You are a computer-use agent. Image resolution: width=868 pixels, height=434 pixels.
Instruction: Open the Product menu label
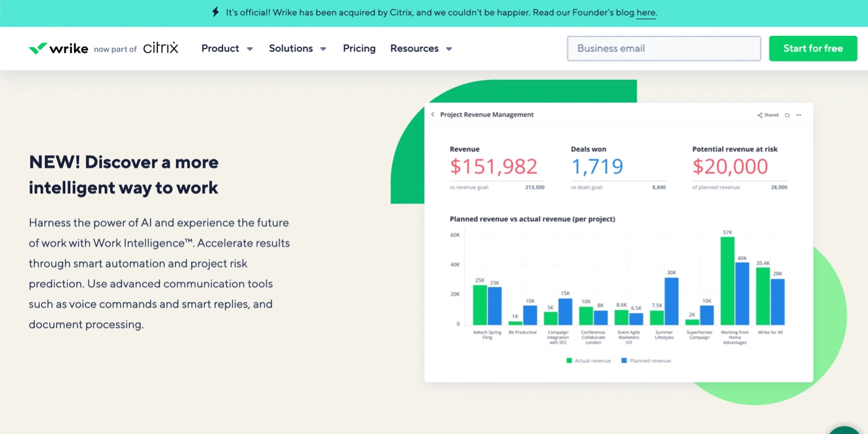click(220, 48)
